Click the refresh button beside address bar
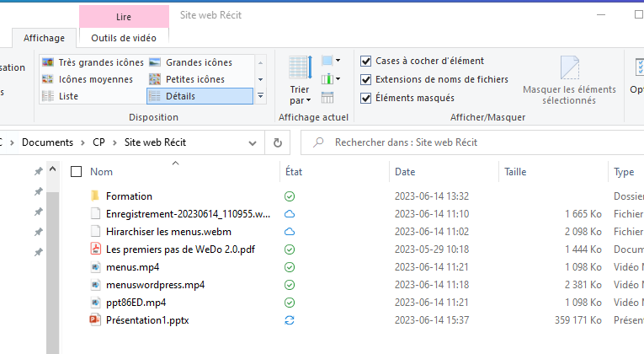The width and height of the screenshot is (644, 354). (277, 142)
